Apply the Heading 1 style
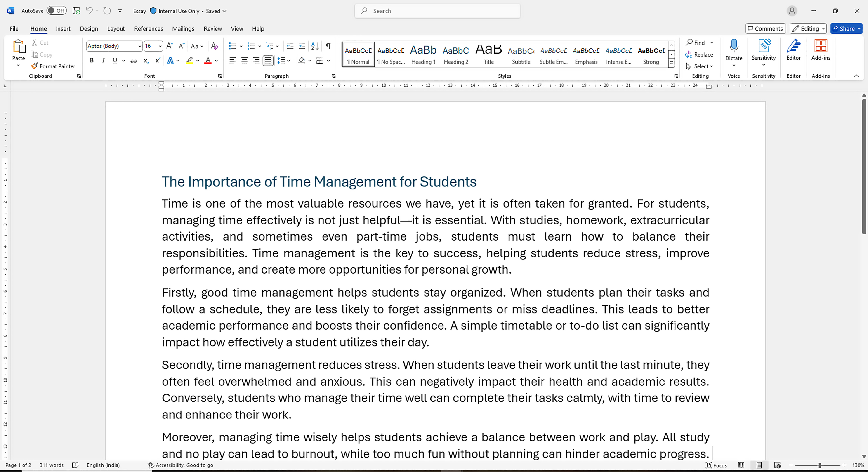Screen dimensions: 868x472 (x=423, y=54)
